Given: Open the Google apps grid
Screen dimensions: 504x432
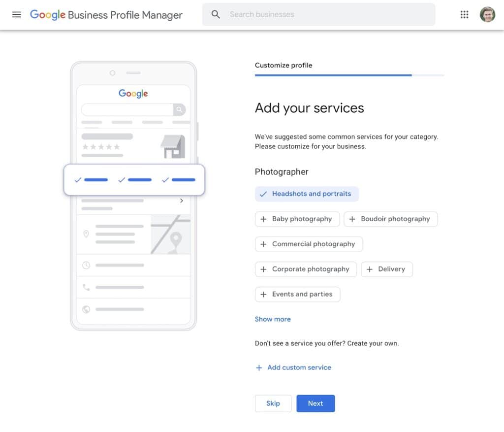Looking at the screenshot, I should [464, 15].
